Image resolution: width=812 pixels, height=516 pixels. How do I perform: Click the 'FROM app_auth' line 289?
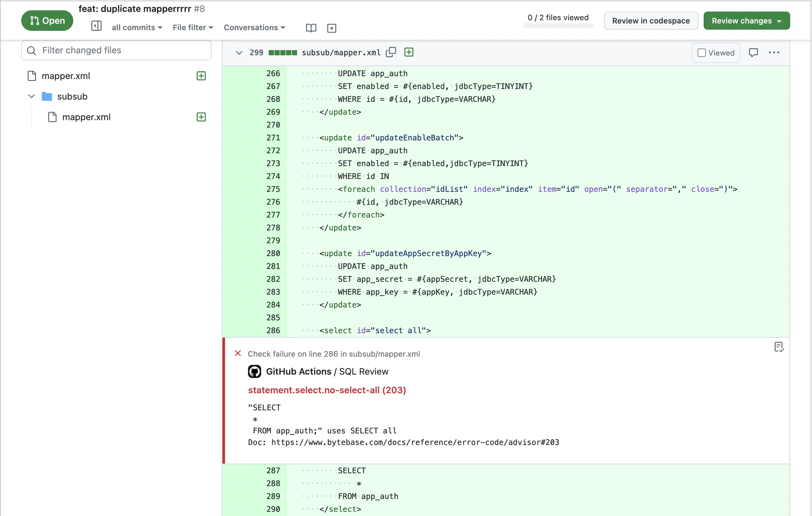[x=368, y=496]
